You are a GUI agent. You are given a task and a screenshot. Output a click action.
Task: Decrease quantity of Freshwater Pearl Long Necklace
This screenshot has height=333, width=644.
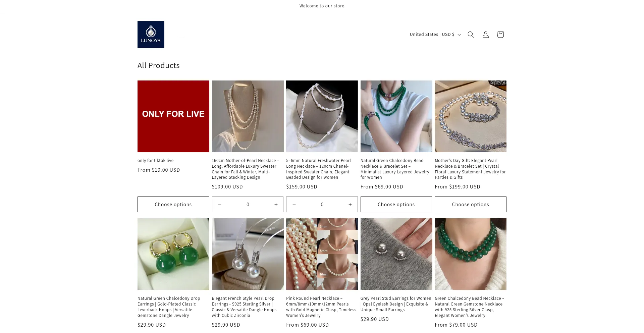click(x=294, y=204)
